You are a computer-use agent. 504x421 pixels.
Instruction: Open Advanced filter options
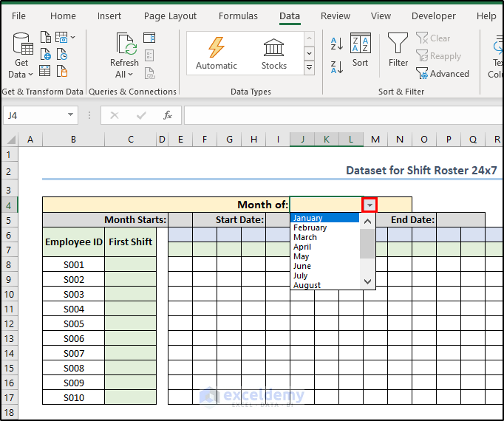(x=442, y=74)
